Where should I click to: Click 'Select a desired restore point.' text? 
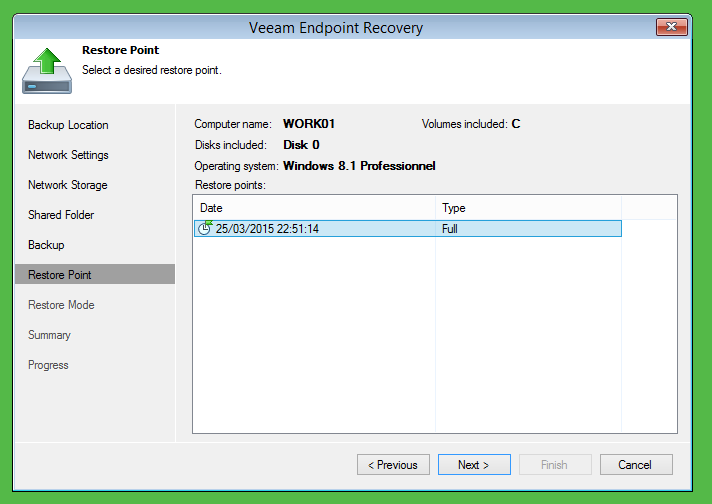pos(152,70)
